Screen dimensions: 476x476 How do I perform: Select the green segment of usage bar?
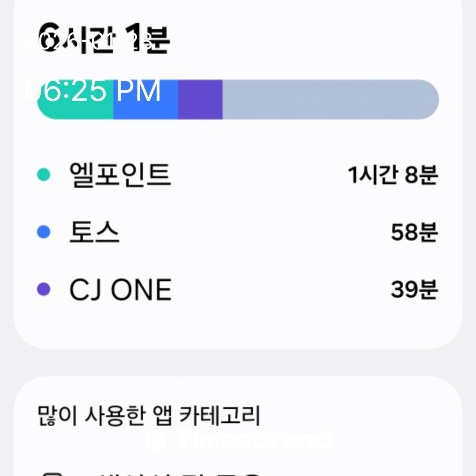pyautogui.click(x=75, y=100)
